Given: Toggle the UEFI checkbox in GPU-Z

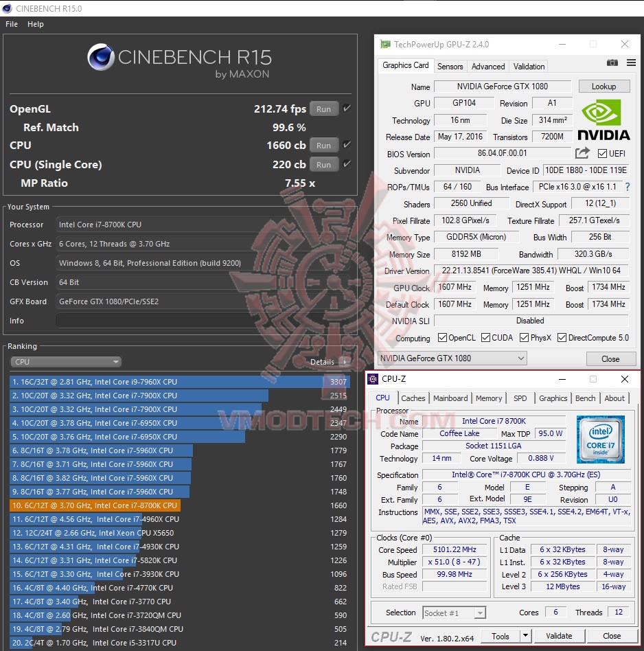Looking at the screenshot, I should (602, 154).
